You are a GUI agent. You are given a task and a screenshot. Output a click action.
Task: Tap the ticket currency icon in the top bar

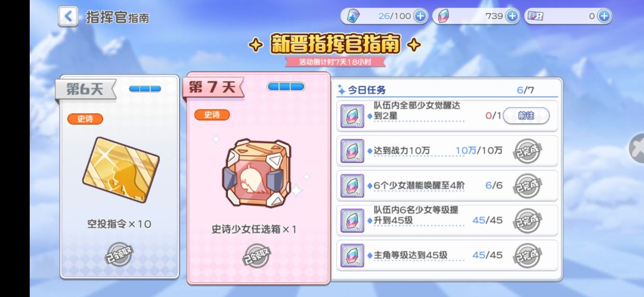(x=535, y=16)
